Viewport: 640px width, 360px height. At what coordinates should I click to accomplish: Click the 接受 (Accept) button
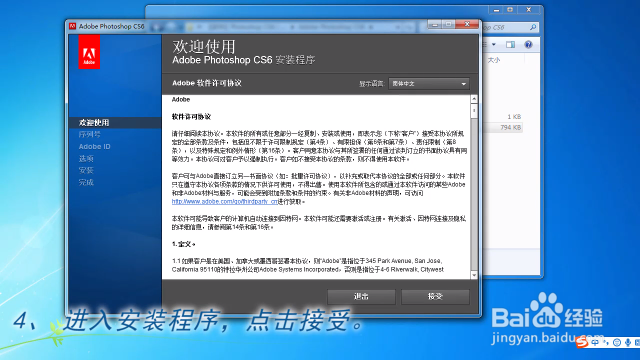pos(435,297)
